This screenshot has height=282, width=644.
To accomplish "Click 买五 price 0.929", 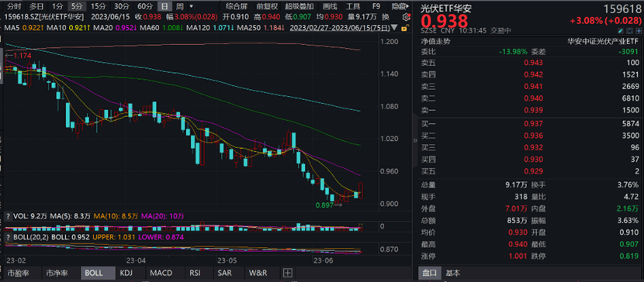I will pyautogui.click(x=535, y=171).
